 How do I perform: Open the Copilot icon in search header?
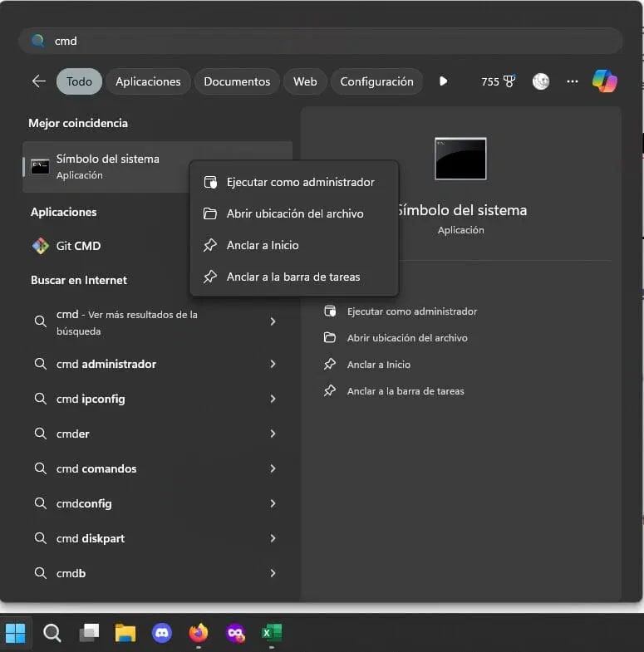(x=604, y=81)
